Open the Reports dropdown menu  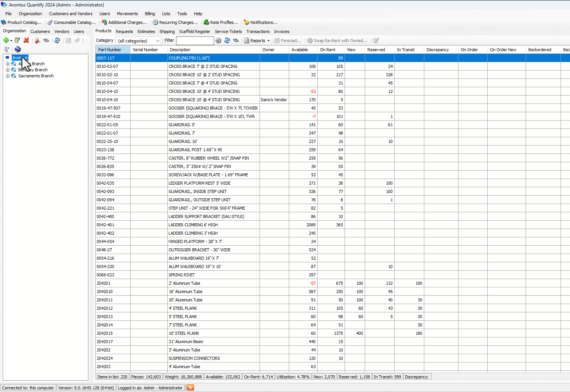[257, 41]
